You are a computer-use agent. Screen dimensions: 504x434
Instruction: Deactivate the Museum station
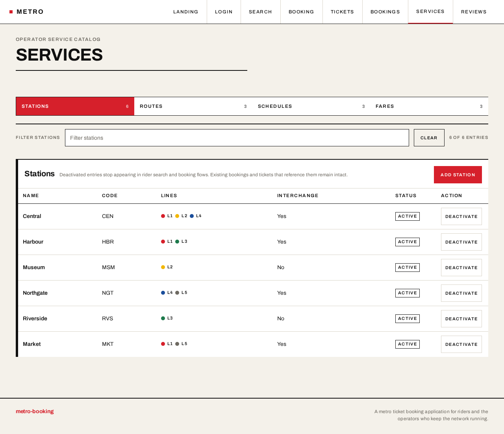tap(461, 268)
